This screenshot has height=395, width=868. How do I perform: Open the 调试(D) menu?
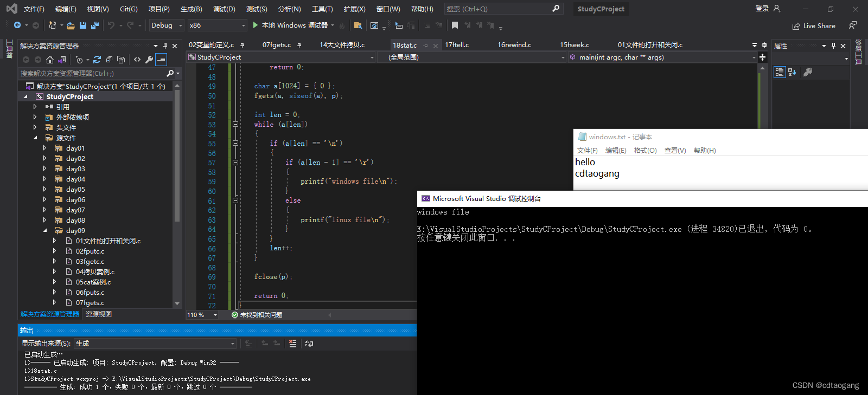[x=224, y=9]
